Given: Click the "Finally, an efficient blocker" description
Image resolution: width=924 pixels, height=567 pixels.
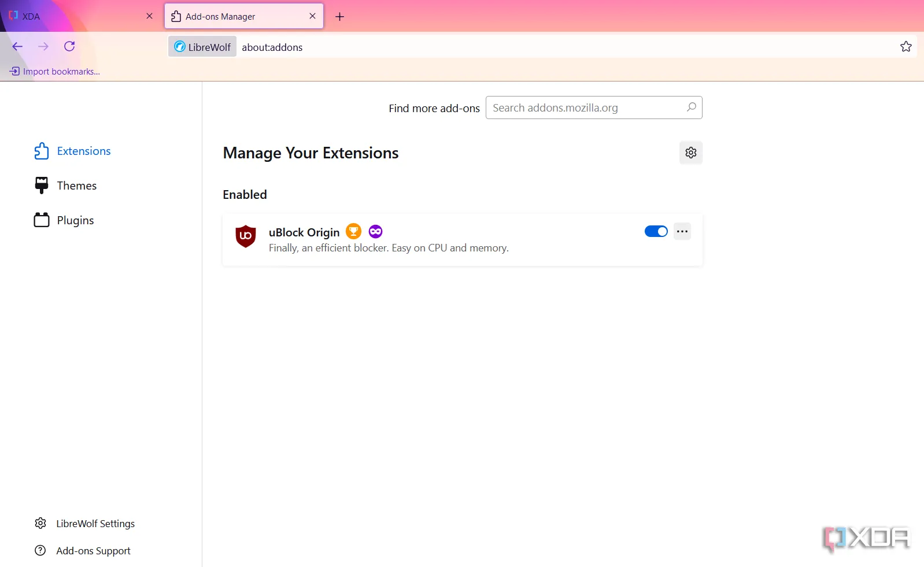Looking at the screenshot, I should 389,248.
